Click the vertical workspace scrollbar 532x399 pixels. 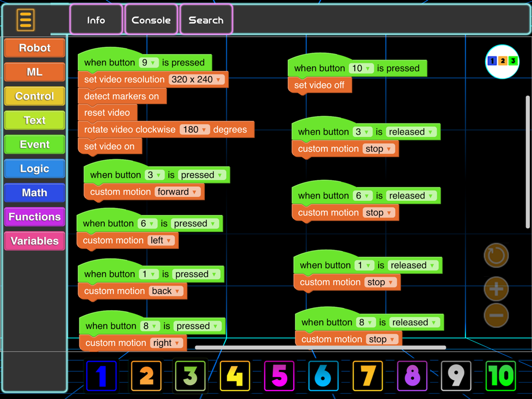pyautogui.click(x=528, y=162)
